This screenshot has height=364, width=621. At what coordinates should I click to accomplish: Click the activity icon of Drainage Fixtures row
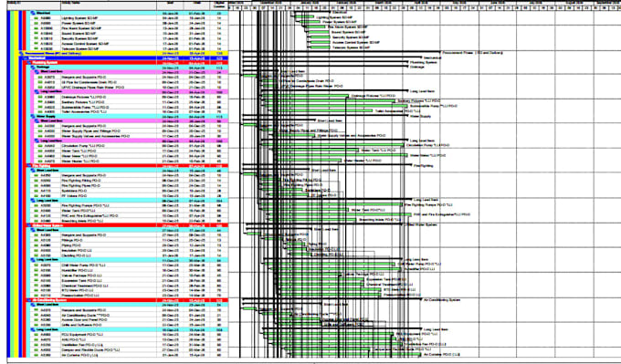point(40,97)
